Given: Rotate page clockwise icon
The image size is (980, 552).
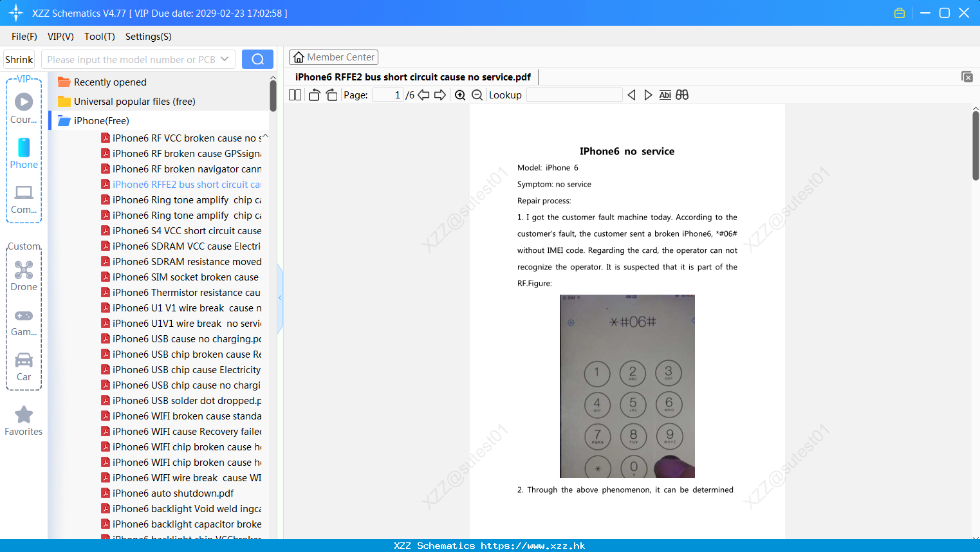Looking at the screenshot, I should pos(331,95).
